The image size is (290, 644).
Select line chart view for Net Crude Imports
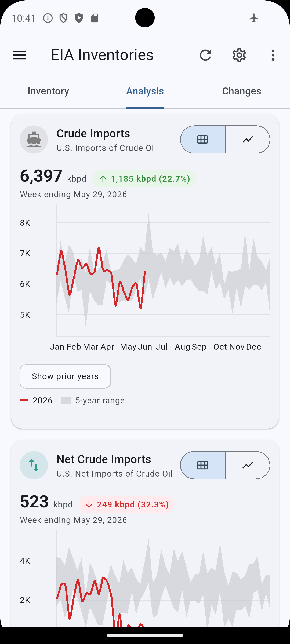pos(248,465)
